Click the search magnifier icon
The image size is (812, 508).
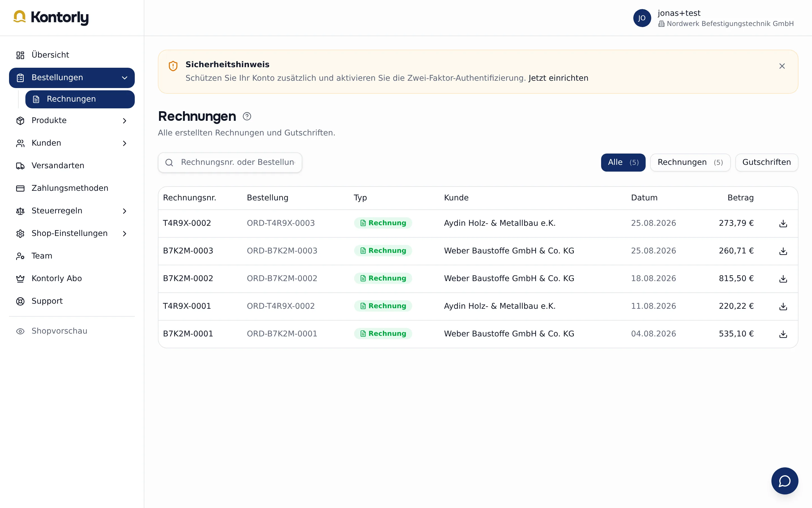[x=169, y=163]
